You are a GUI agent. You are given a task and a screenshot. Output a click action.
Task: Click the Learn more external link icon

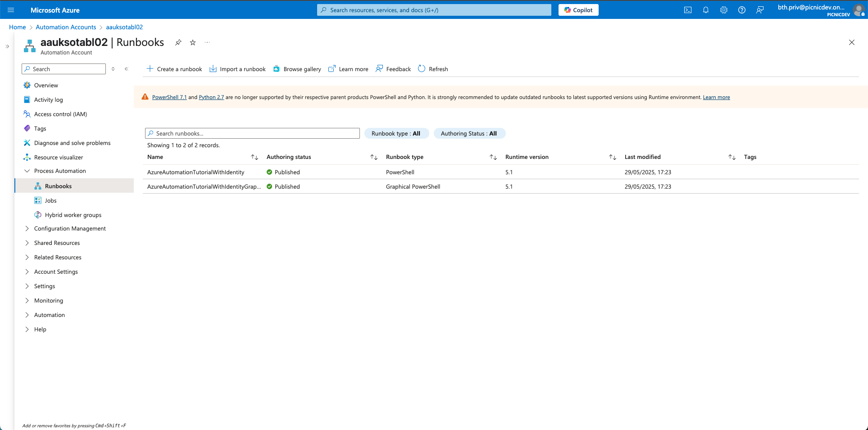pyautogui.click(x=332, y=68)
